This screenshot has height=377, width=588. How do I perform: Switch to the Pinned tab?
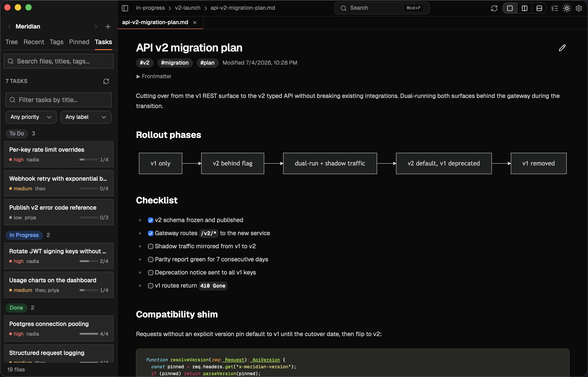pos(79,42)
